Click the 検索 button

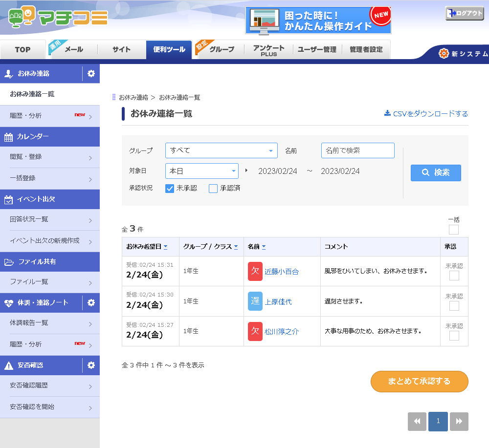436,172
